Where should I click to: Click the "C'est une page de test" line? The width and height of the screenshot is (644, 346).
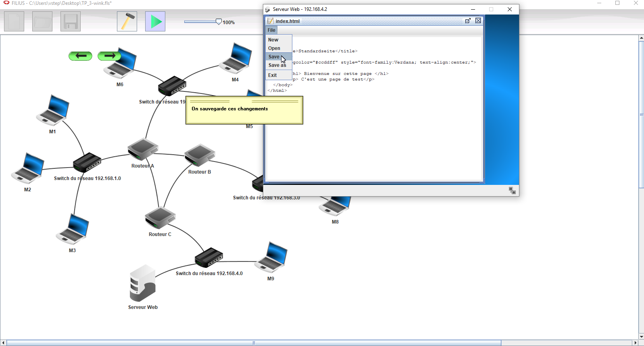(334, 79)
